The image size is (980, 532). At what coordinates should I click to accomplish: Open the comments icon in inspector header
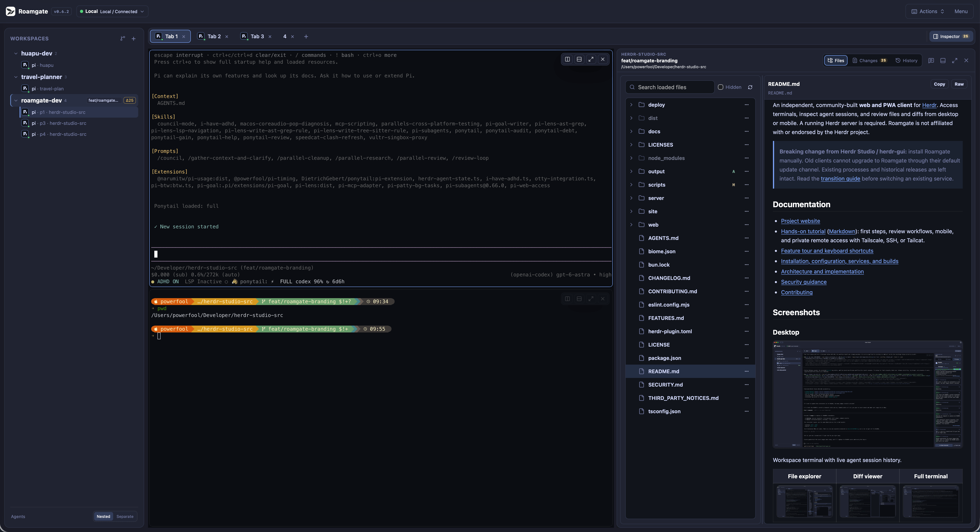(x=931, y=60)
